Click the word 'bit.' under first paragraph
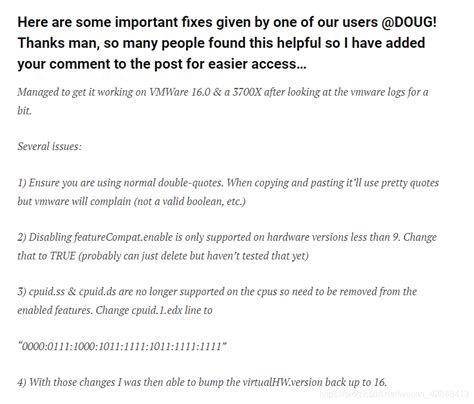This screenshot has height=404, width=474. [24, 110]
